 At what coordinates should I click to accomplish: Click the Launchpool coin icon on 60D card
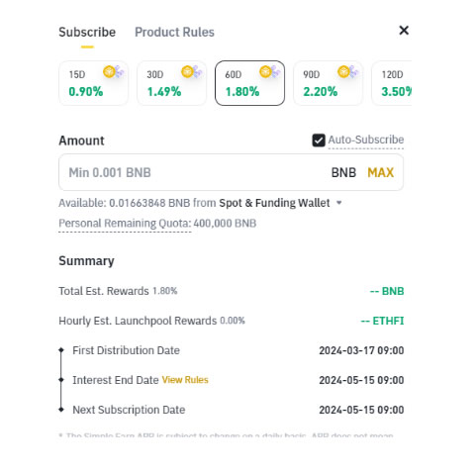(269, 71)
